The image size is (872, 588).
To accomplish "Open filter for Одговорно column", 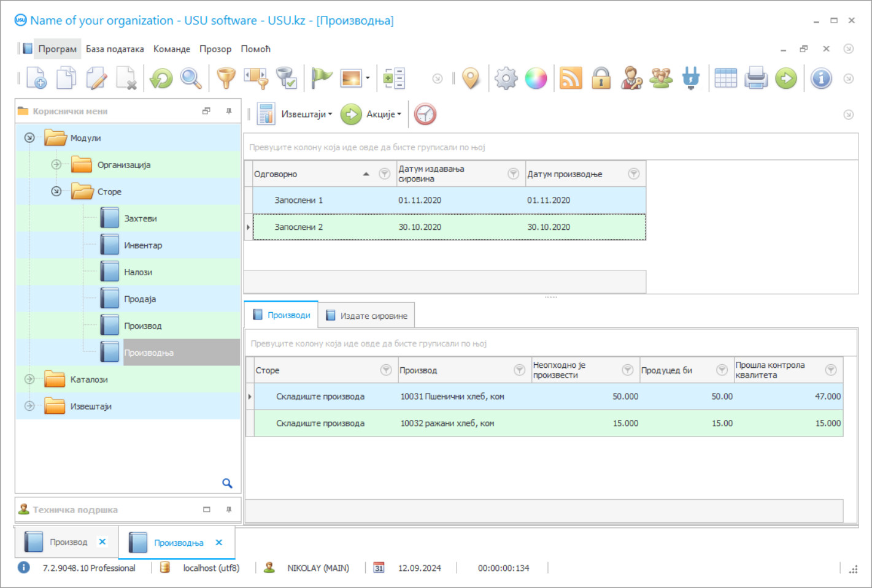I will (385, 174).
